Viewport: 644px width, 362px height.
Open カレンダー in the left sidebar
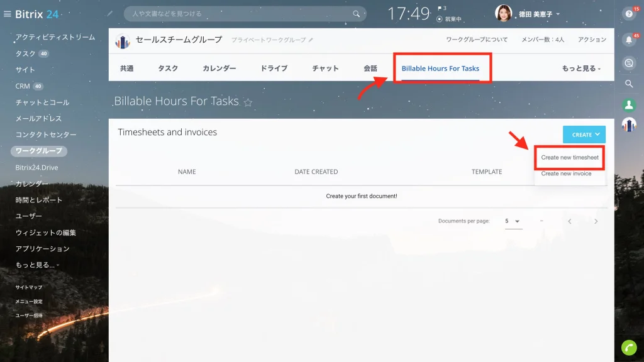point(31,184)
